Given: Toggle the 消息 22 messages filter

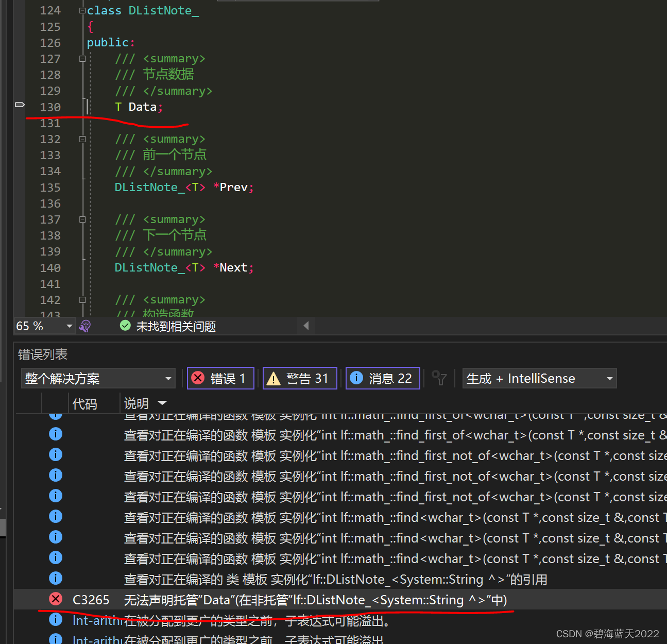Looking at the screenshot, I should click(383, 378).
